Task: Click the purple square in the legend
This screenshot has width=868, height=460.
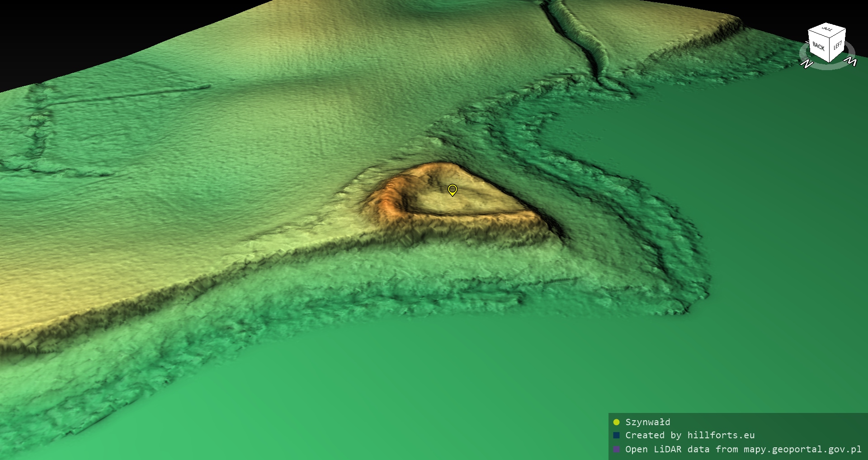Action: [616, 450]
